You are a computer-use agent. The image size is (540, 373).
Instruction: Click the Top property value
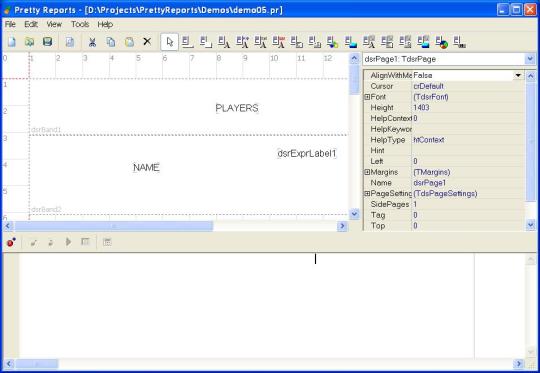click(468, 226)
